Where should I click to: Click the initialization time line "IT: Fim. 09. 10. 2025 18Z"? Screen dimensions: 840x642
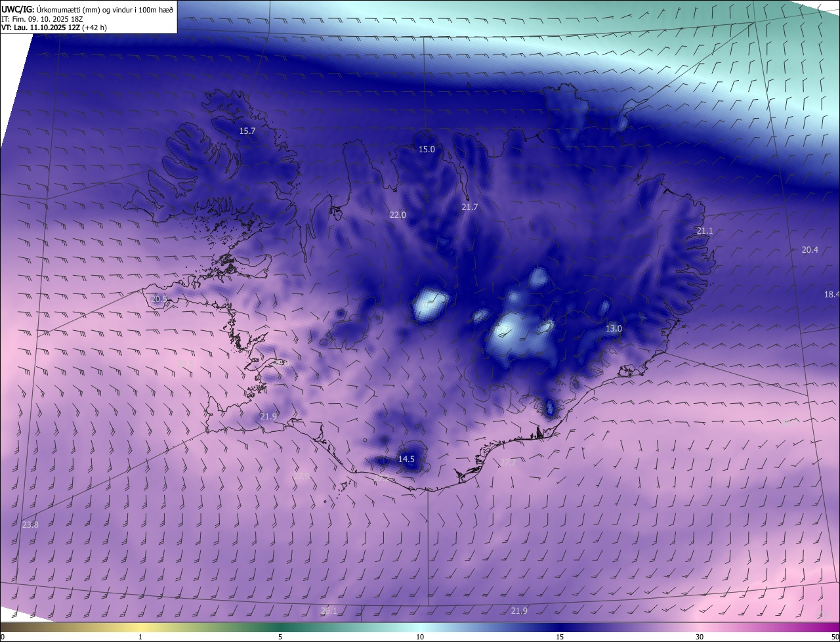[43, 19]
